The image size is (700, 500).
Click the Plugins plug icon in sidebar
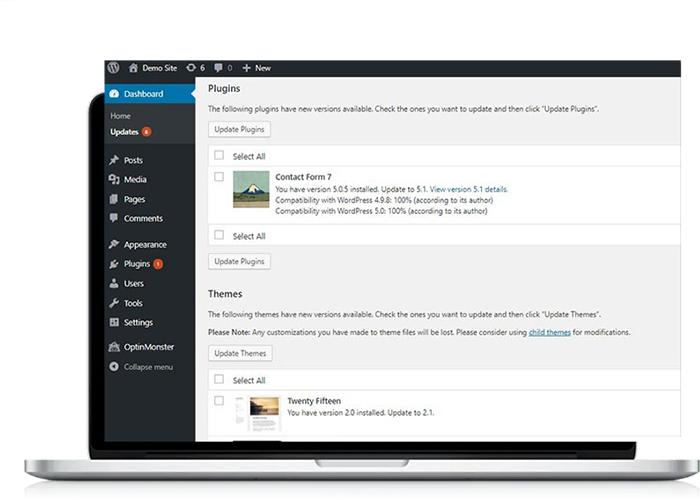point(114,264)
